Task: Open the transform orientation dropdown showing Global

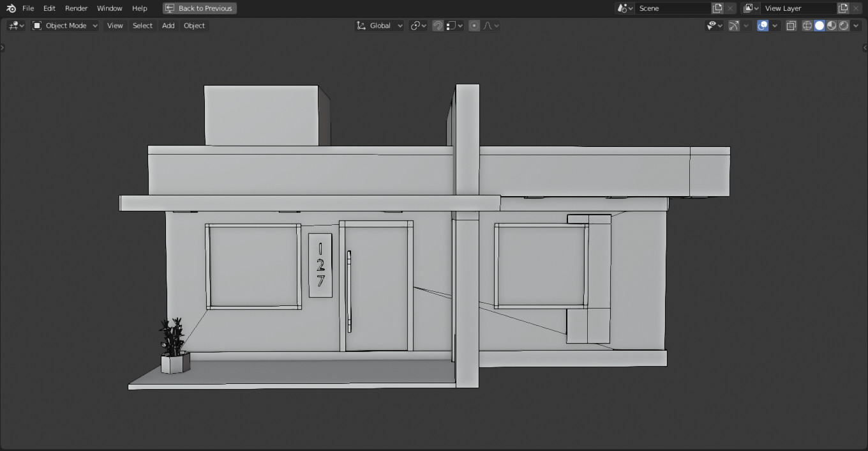Action: tap(379, 26)
